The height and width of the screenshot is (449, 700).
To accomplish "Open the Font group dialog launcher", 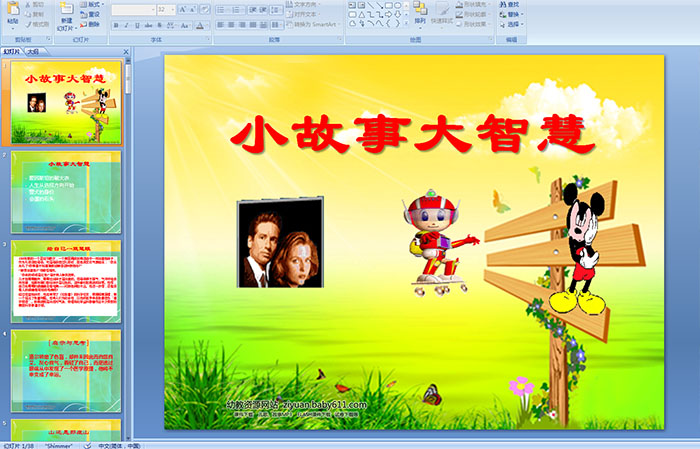I will 208,39.
